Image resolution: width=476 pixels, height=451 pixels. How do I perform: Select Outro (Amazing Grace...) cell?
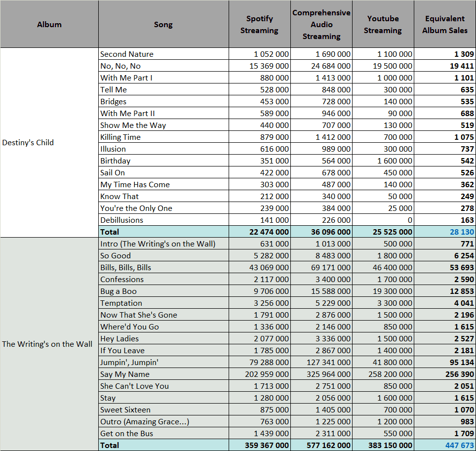163,421
